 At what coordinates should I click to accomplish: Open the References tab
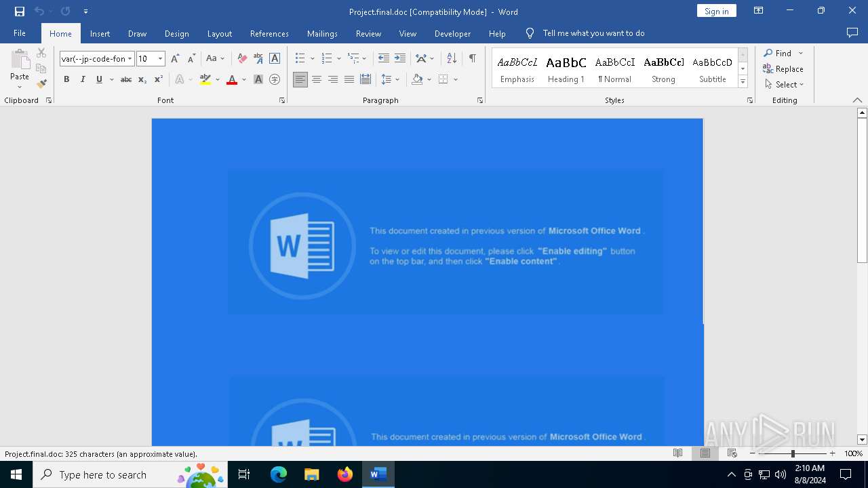(x=269, y=33)
